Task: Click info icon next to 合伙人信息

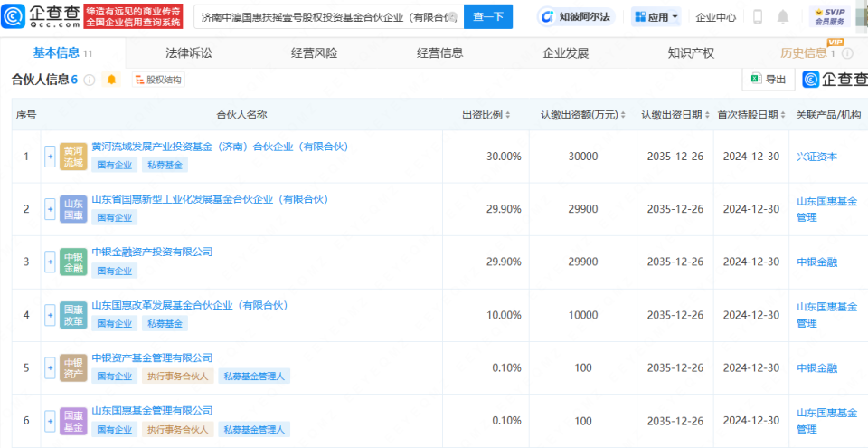Action: click(x=90, y=80)
